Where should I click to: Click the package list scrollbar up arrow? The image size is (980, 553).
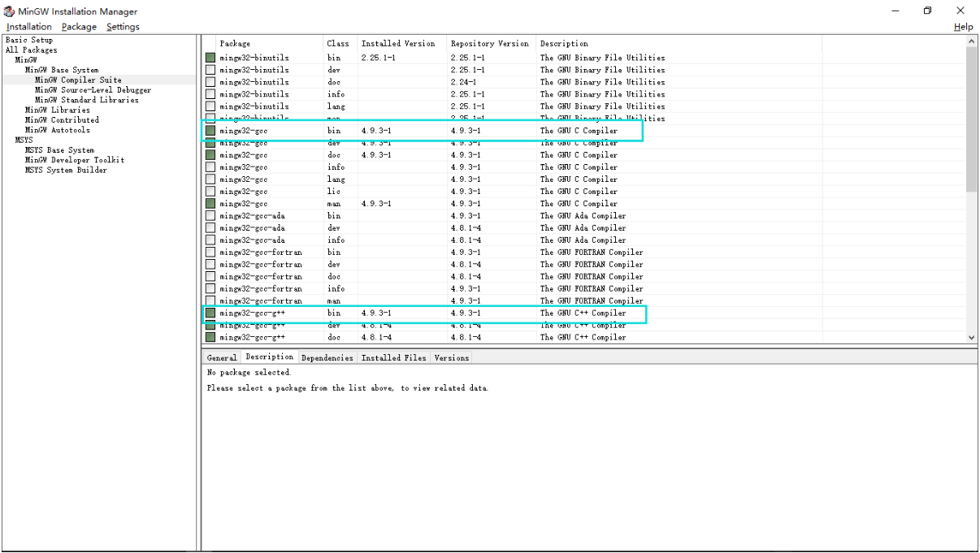click(x=972, y=41)
